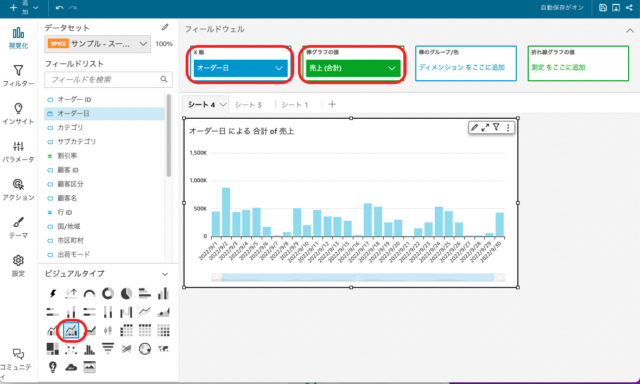The width and height of the screenshot is (640, 384).
Task: Switch to the シート 1 tab
Action: click(295, 104)
